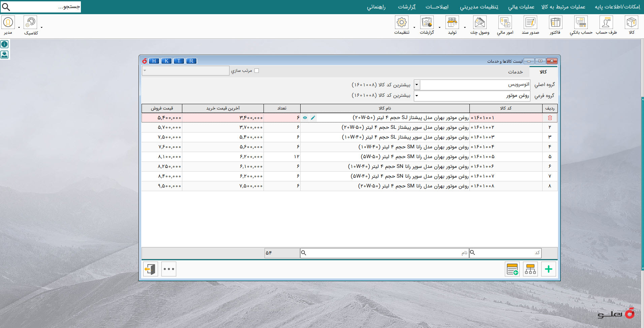This screenshot has height=328, width=644.
Task: Click the list with green arrow icon button
Action: pos(512,269)
